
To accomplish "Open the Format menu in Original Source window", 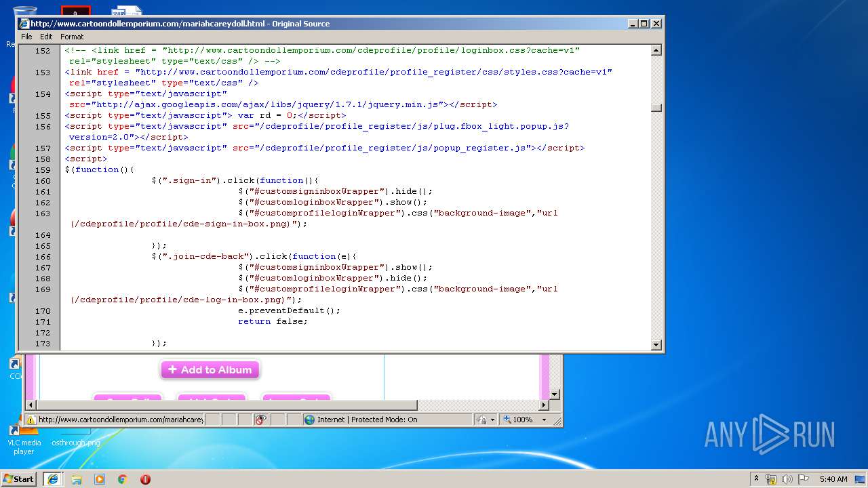I will pos(72,37).
